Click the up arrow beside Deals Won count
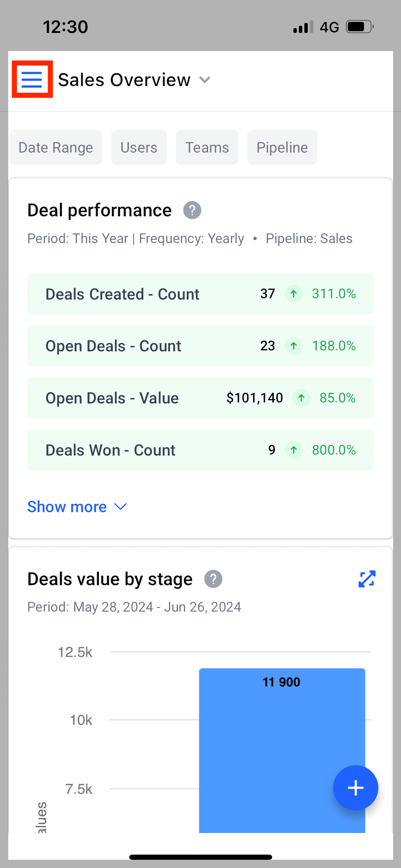The width and height of the screenshot is (401, 868). click(293, 450)
